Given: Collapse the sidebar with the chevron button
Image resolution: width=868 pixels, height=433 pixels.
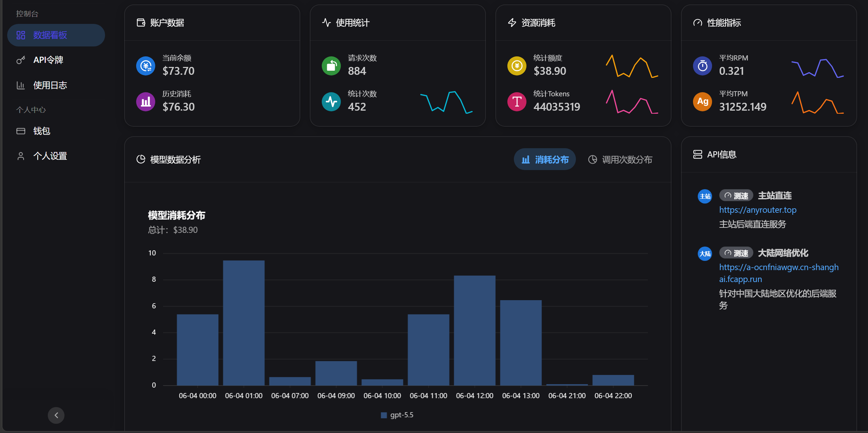Looking at the screenshot, I should pyautogui.click(x=56, y=415).
